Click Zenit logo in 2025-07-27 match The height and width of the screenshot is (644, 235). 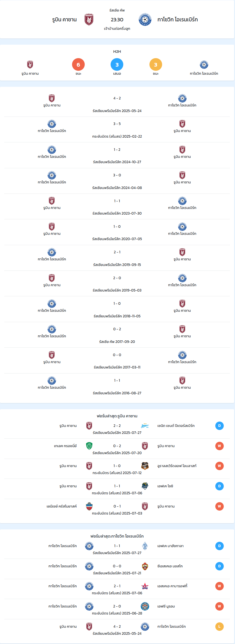[x=145, y=426]
